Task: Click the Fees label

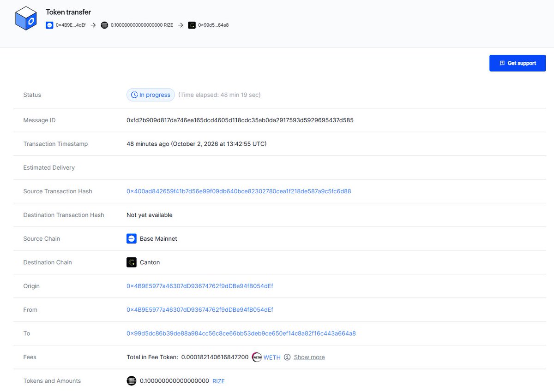Action: (x=30, y=357)
